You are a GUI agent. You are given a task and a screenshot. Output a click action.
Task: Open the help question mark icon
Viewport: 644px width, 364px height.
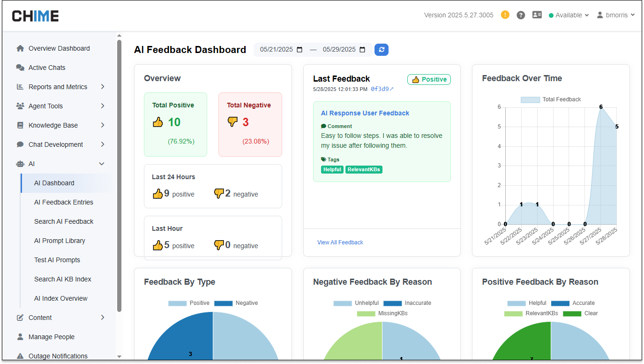[x=521, y=15]
